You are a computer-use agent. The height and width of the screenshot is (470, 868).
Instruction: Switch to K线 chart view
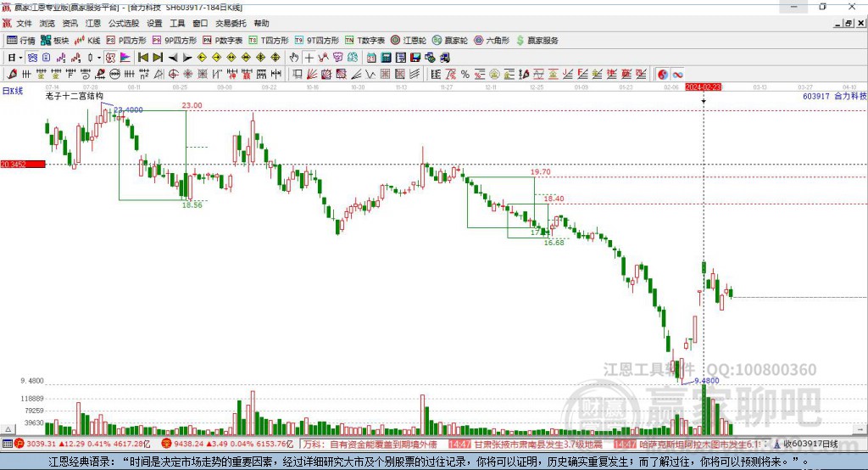[87, 41]
